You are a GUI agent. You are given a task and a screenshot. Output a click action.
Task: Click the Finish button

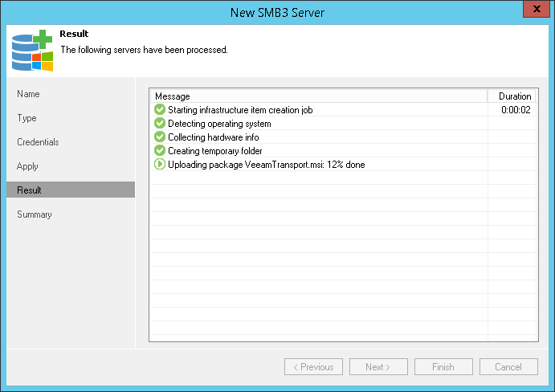click(x=443, y=367)
